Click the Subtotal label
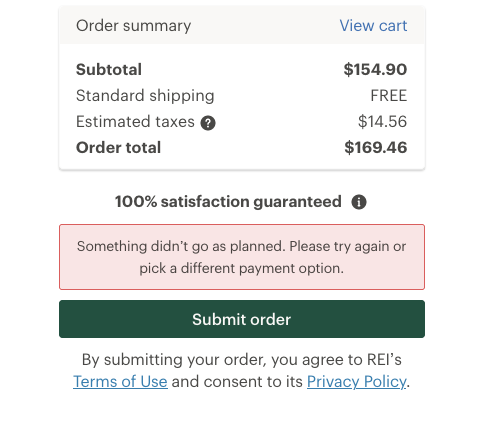This screenshot has width=498, height=434. 109,70
